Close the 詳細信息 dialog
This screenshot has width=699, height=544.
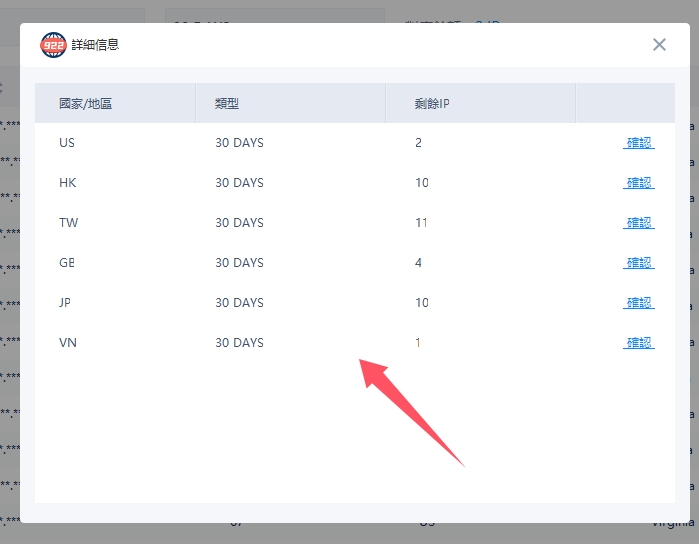tap(659, 44)
